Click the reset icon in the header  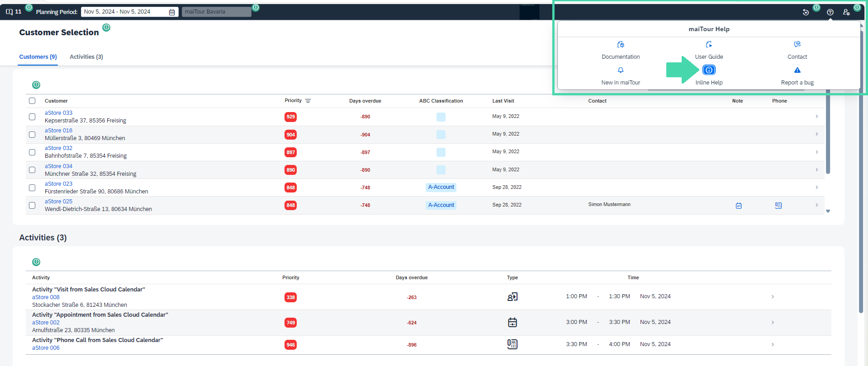pos(806,12)
